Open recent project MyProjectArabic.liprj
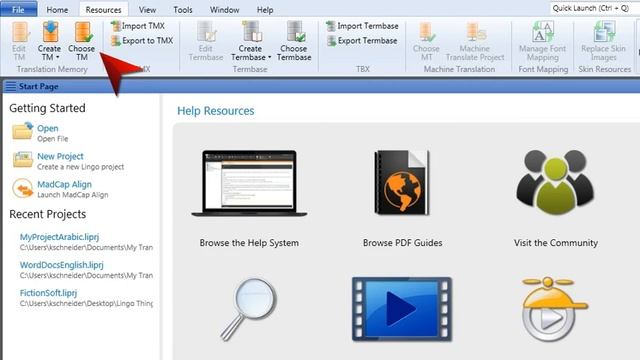The image size is (640, 360). click(59, 237)
